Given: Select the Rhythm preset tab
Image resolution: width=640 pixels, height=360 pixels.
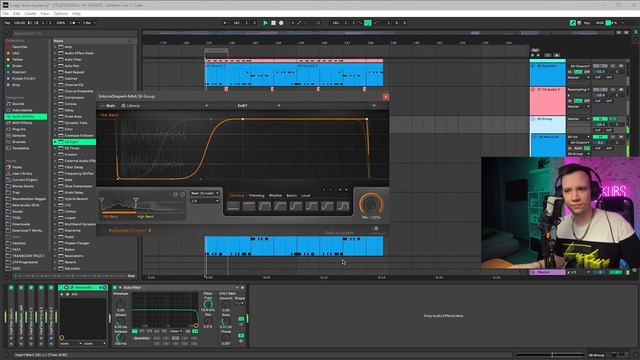Looking at the screenshot, I should tap(276, 196).
